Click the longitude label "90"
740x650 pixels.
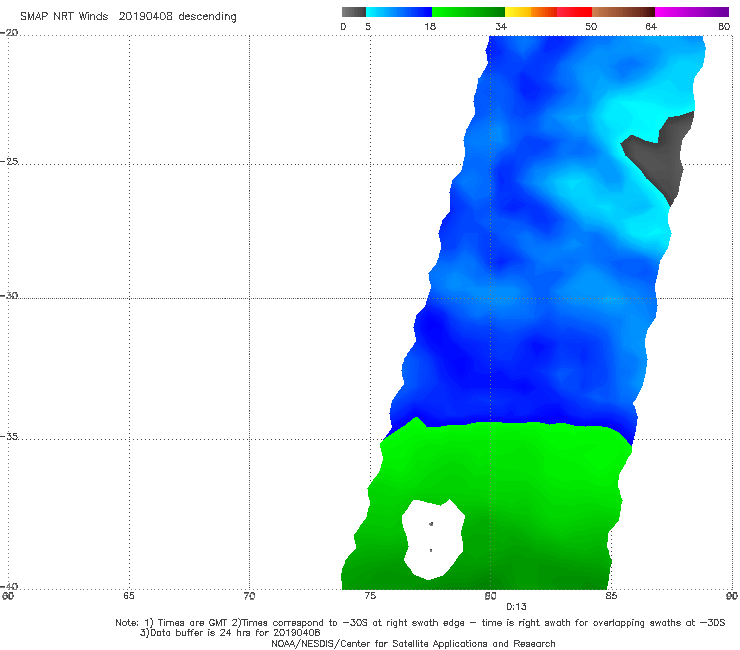[x=731, y=596]
